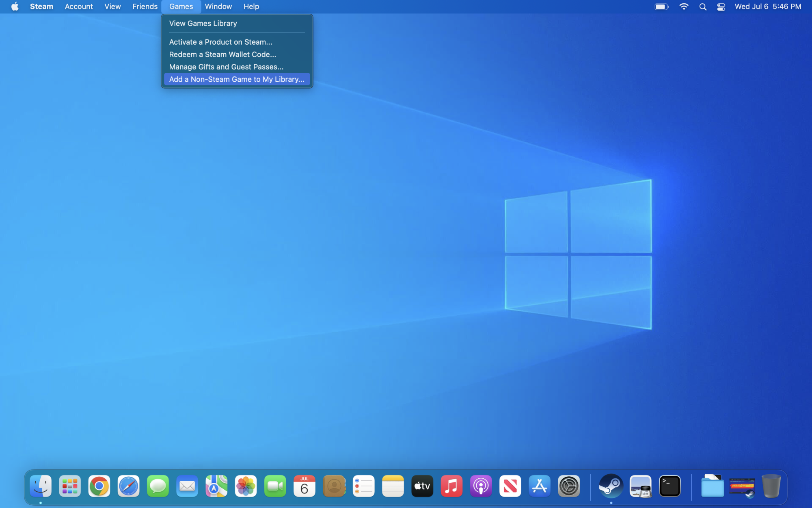Image resolution: width=812 pixels, height=508 pixels.
Task: Open the View menu
Action: 112,7
